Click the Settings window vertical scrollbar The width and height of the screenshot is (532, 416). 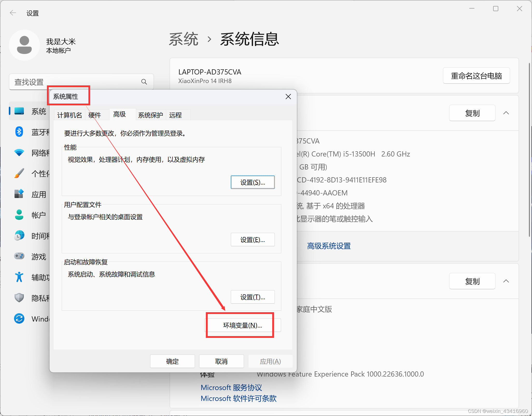point(529,150)
